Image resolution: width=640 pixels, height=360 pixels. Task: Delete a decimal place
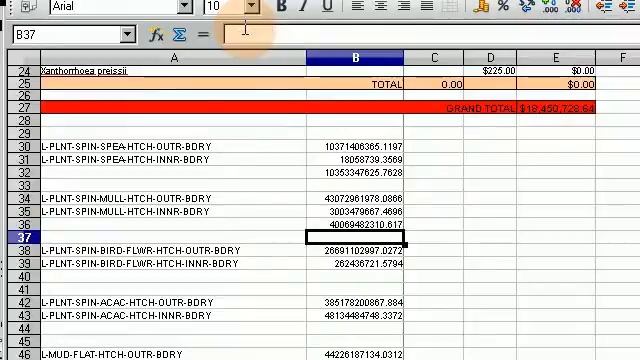(573, 6)
